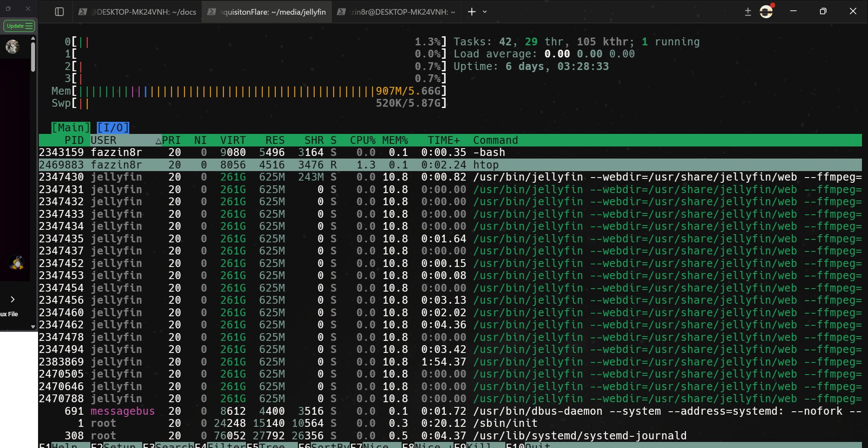Click the terminal icon on jellyfin tab
Screen dimensions: 868x448
pyautogui.click(x=211, y=12)
